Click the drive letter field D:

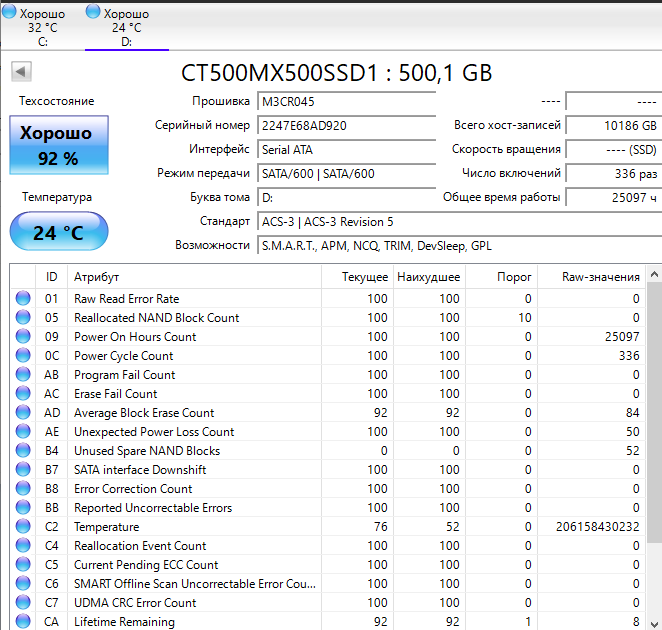click(347, 198)
